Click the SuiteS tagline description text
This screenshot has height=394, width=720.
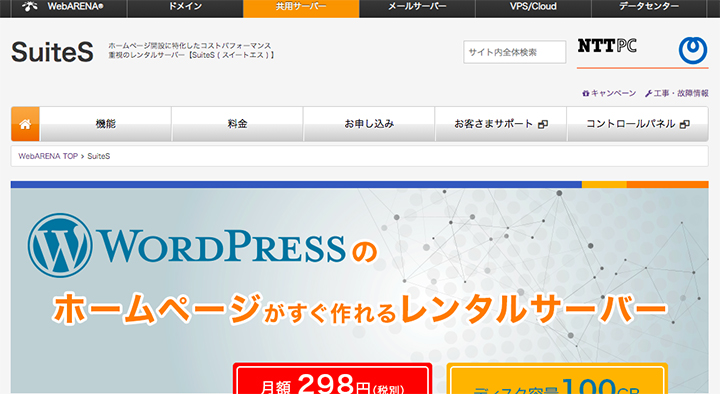[x=191, y=50]
